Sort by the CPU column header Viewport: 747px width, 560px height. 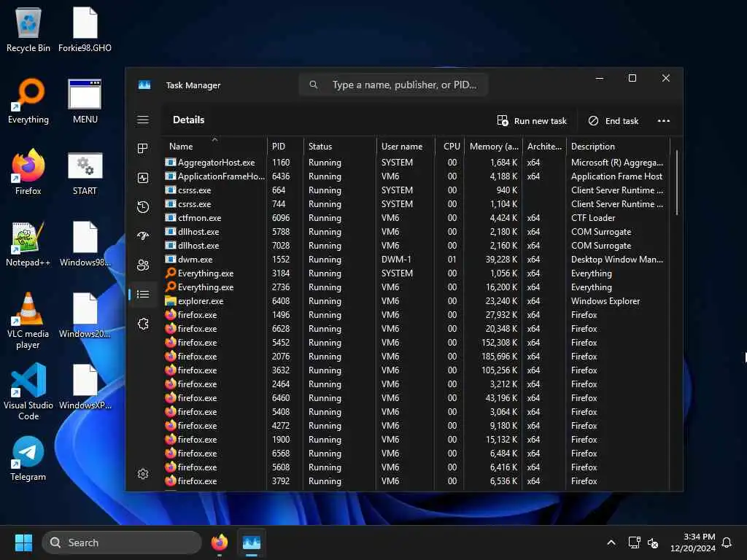(449, 146)
